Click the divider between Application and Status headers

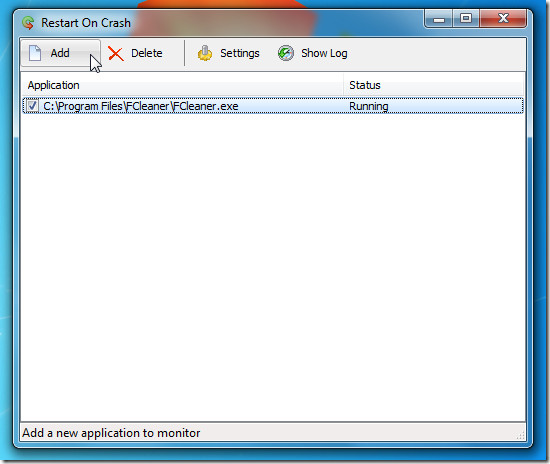343,85
